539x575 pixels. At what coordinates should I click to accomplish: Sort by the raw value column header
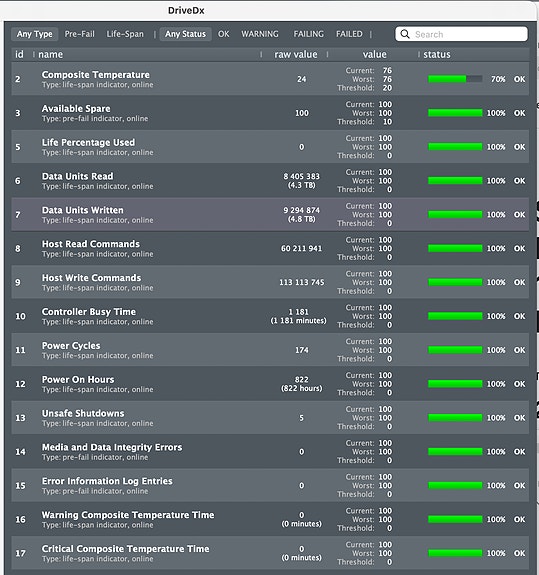click(x=296, y=55)
